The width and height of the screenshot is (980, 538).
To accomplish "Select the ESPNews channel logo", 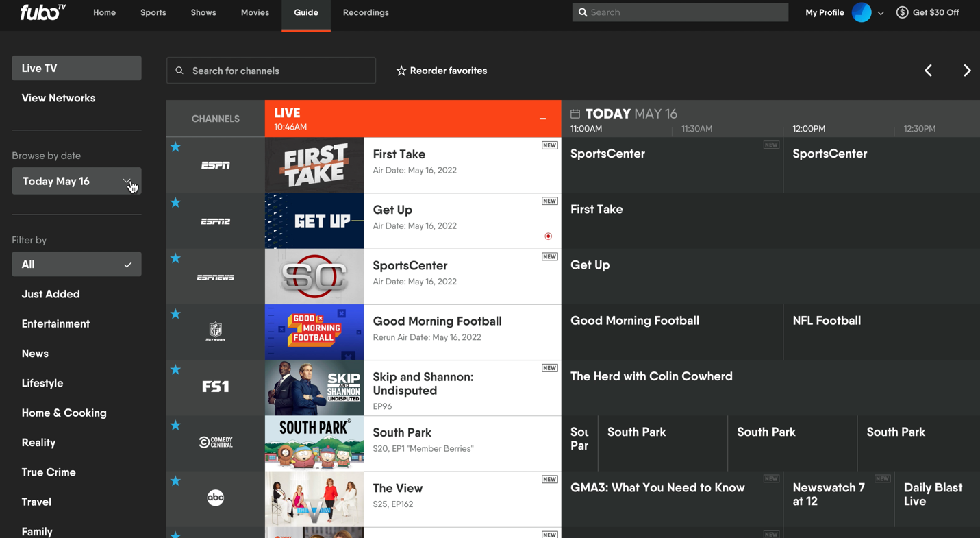I will point(216,277).
